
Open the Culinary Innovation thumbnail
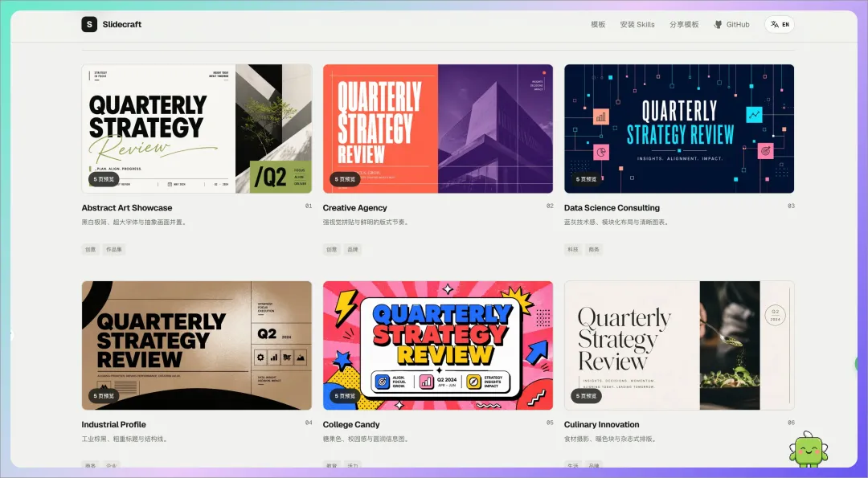pyautogui.click(x=679, y=345)
